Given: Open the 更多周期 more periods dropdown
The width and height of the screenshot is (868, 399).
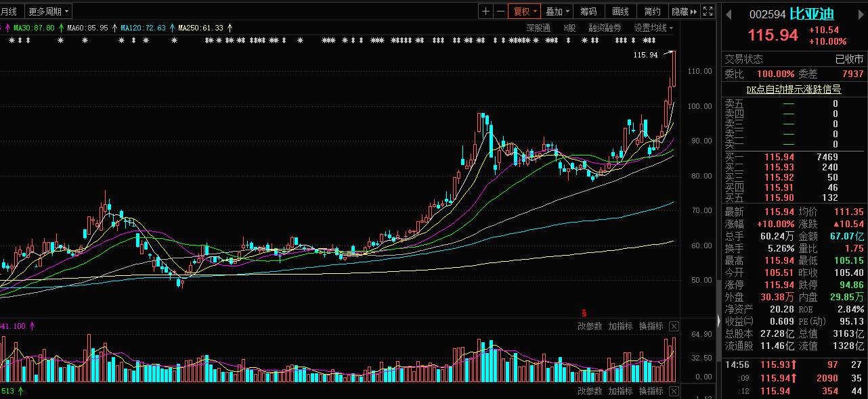Looking at the screenshot, I should coord(48,11).
